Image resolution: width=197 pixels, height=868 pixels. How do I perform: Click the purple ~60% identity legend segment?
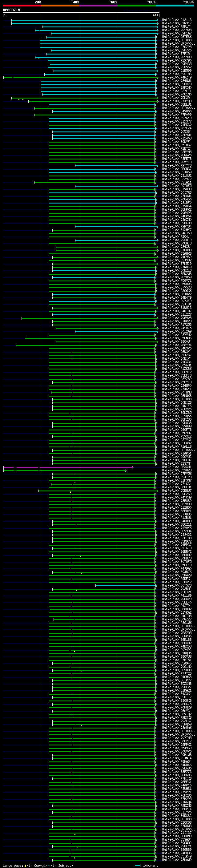click(x=98, y=6)
